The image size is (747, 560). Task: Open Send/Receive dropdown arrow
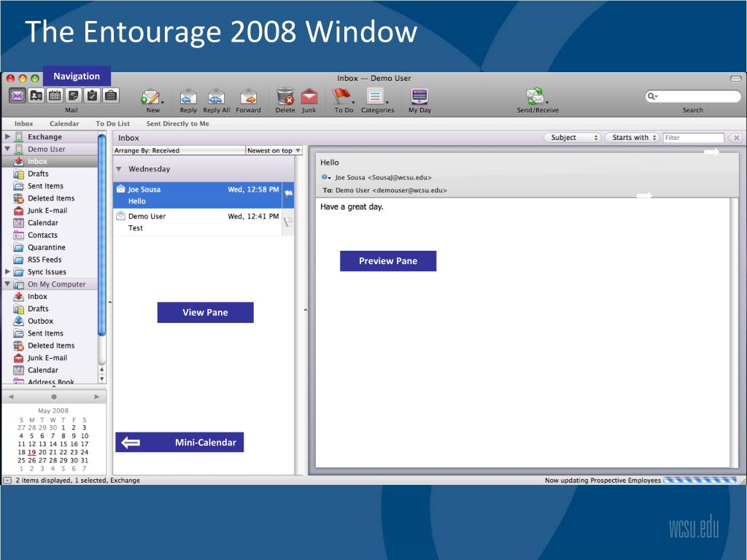point(547,102)
